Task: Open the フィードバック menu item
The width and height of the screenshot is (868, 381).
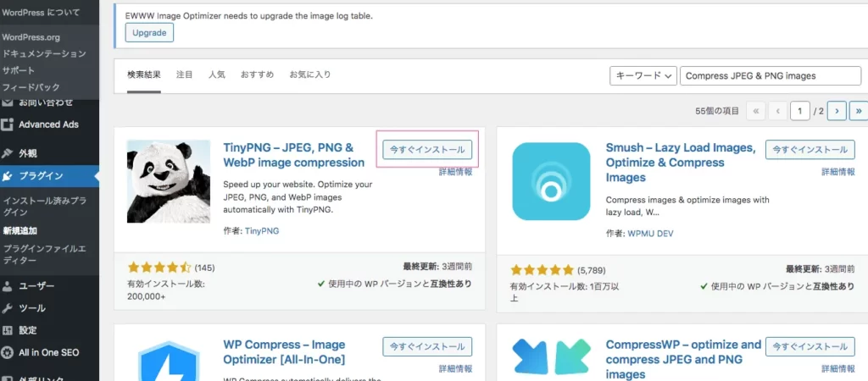Action: click(31, 87)
